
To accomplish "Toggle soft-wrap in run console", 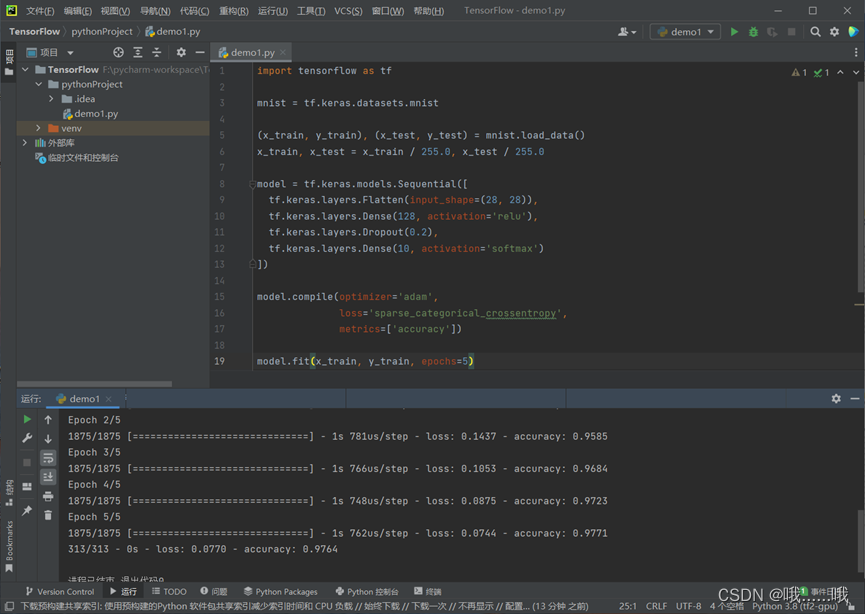I will pos(48,458).
